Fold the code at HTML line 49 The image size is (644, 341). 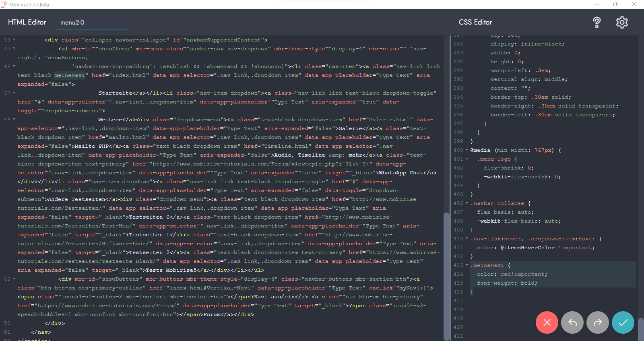click(14, 279)
